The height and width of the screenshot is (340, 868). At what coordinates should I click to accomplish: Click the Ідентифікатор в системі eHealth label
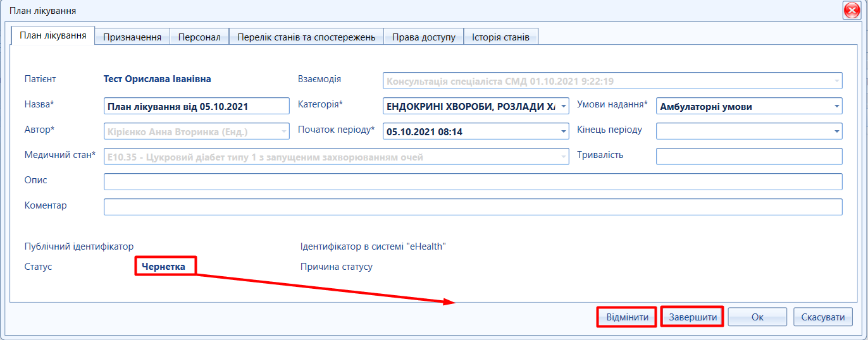pos(373,246)
